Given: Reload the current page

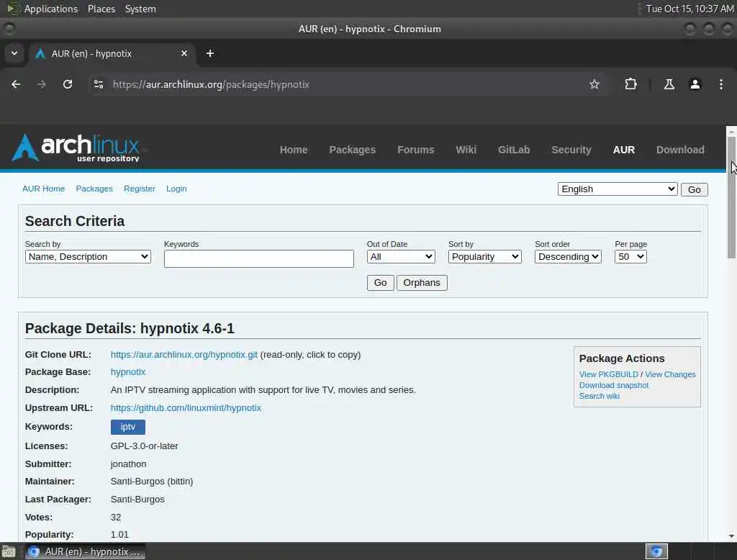Looking at the screenshot, I should (68, 84).
